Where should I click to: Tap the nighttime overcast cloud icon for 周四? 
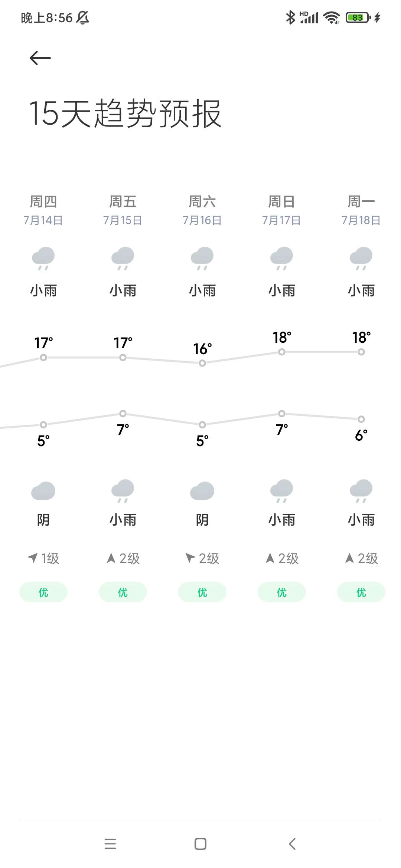pyautogui.click(x=43, y=491)
